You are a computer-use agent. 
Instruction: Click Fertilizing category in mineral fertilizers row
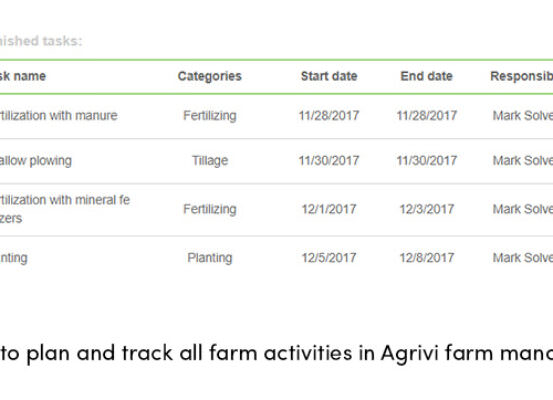click(209, 209)
